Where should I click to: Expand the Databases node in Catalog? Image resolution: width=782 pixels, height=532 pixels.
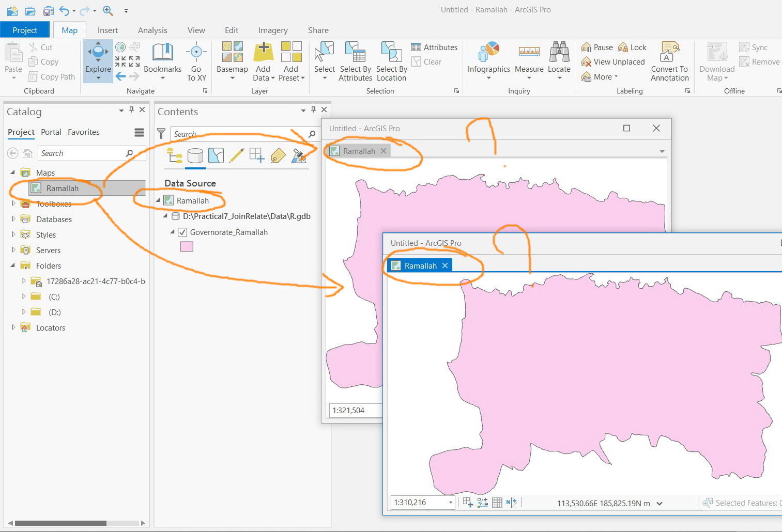13,219
